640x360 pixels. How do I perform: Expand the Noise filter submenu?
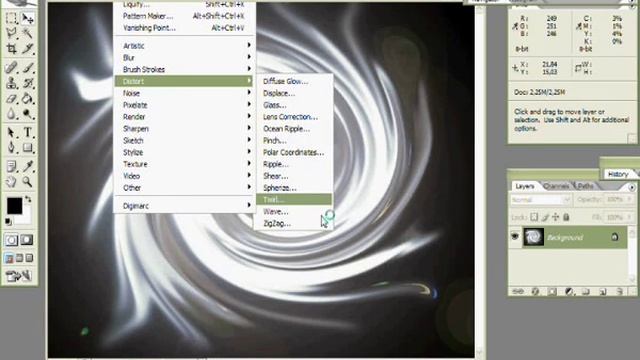[183, 93]
